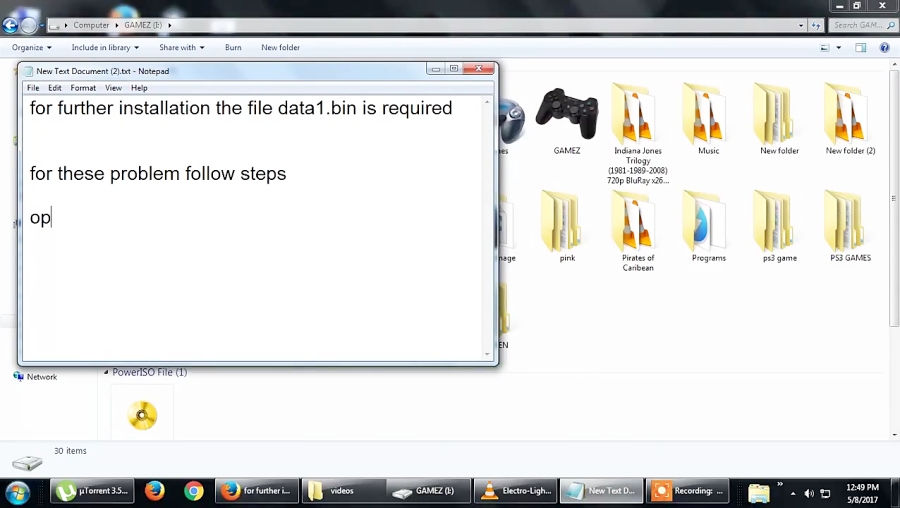The width and height of the screenshot is (900, 508).
Task: Click Explorer scrollbar down arrow
Action: [894, 435]
